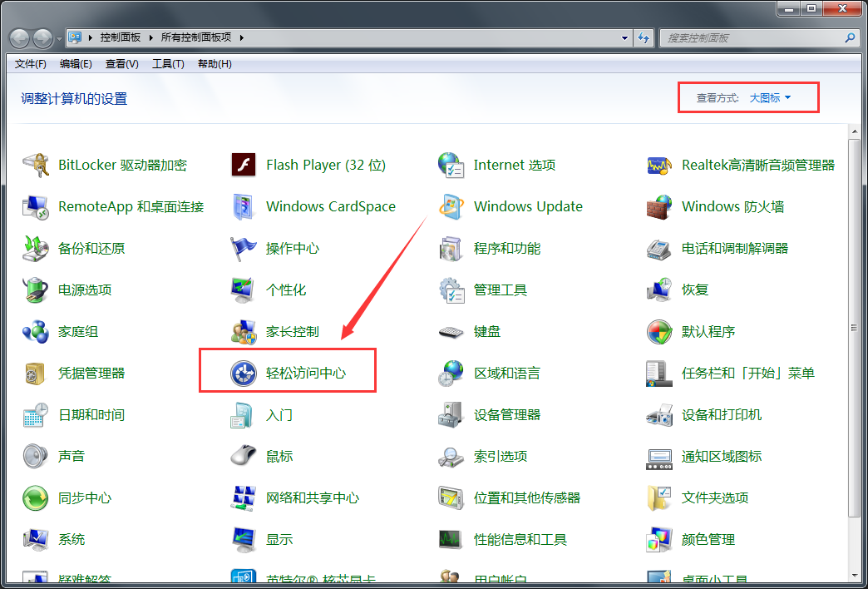Open the 设备管理器 icon
The height and width of the screenshot is (589, 868).
(x=451, y=414)
